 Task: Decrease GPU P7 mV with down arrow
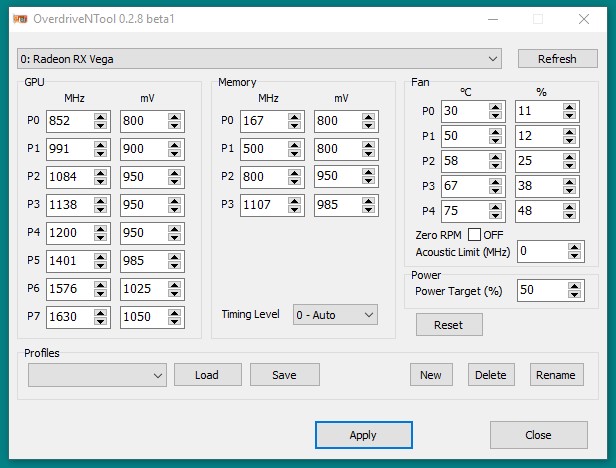click(x=174, y=322)
